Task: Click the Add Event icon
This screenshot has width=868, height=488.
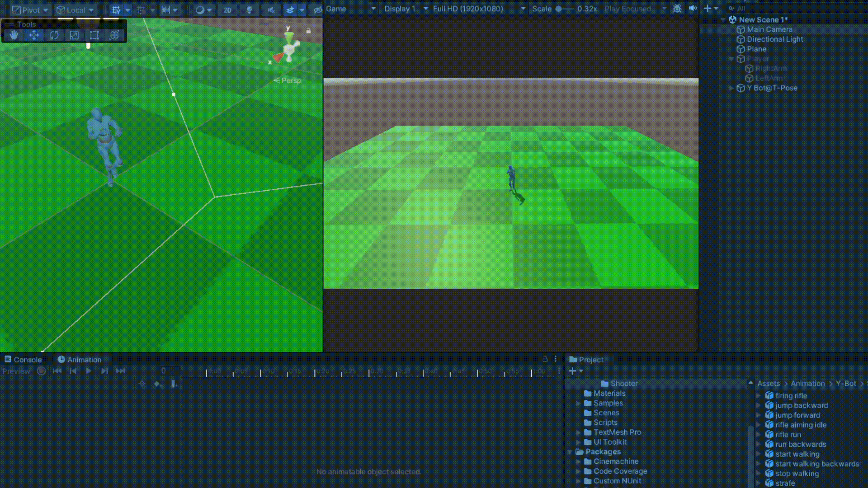Action: 174,384
